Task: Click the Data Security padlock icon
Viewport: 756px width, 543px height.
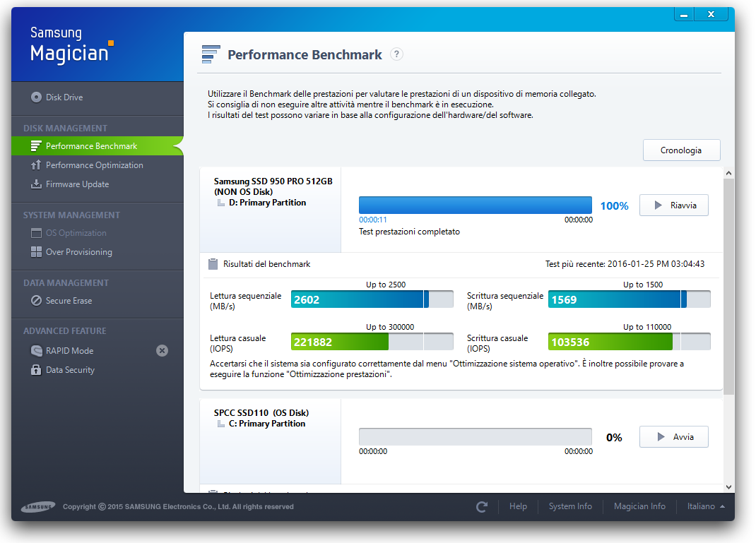Action: click(36, 369)
